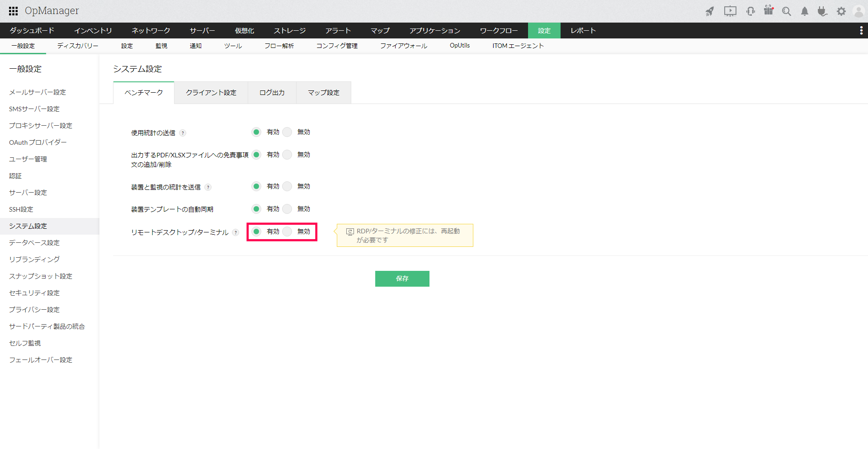Open アラート in the top navigation
This screenshot has width=868, height=449.
(338, 30)
